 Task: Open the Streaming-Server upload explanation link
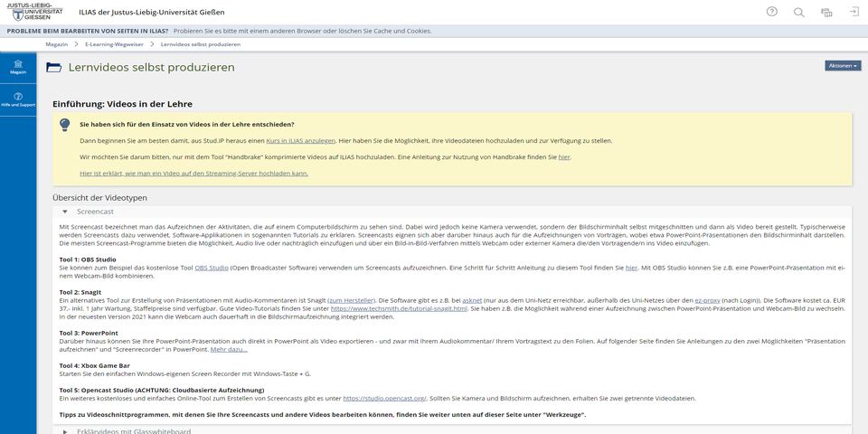[194, 174]
